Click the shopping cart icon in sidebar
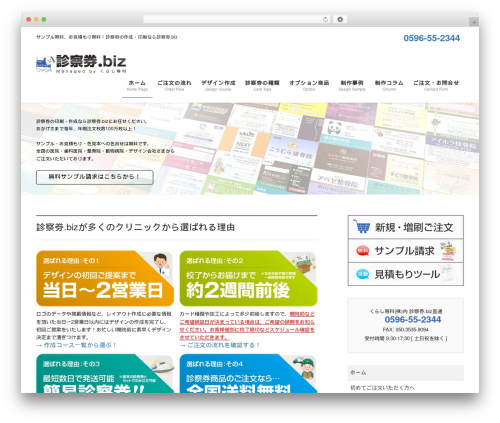The width and height of the screenshot is (500, 423). 362,227
